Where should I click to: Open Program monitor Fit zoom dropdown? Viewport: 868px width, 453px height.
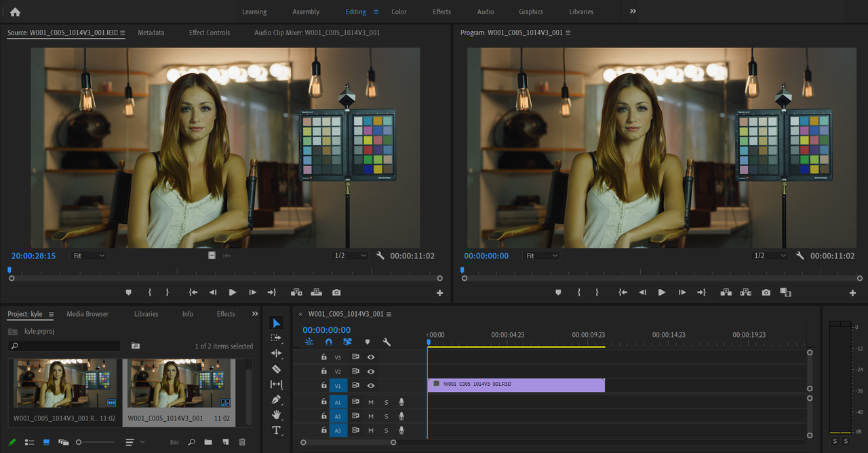(x=541, y=256)
